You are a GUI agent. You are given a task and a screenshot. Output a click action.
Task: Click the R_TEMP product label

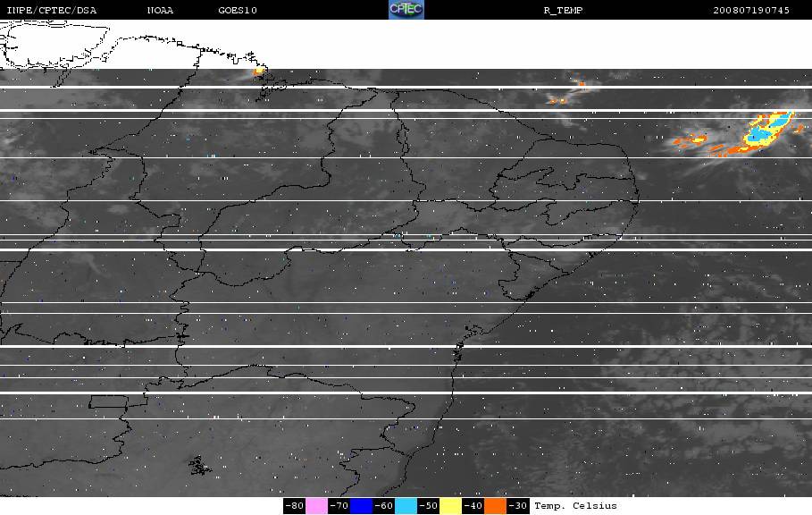563,10
